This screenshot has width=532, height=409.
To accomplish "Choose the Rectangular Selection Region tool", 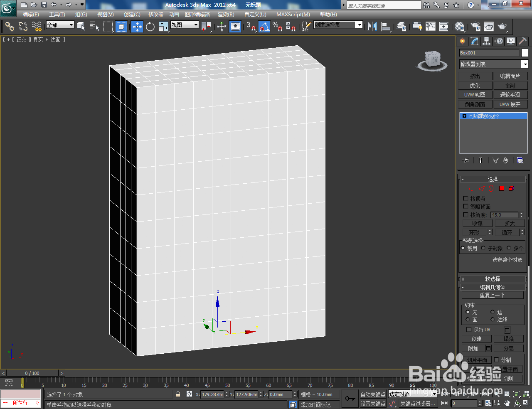I will click(108, 27).
